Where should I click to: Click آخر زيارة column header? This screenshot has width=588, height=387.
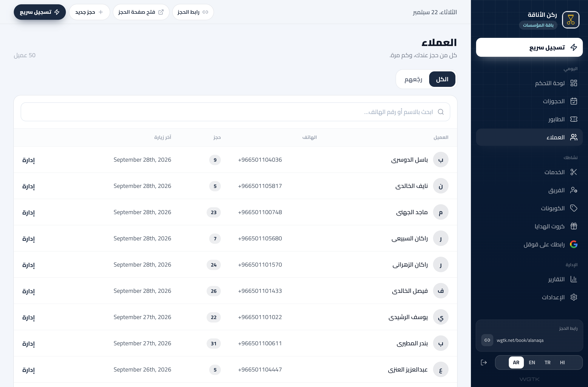[x=162, y=137]
